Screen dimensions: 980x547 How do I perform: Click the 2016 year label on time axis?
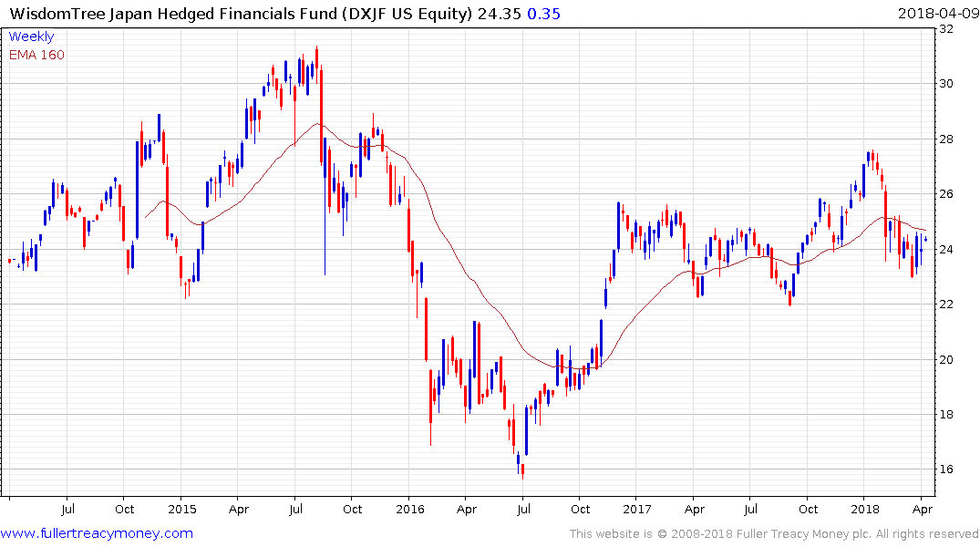pyautogui.click(x=410, y=509)
